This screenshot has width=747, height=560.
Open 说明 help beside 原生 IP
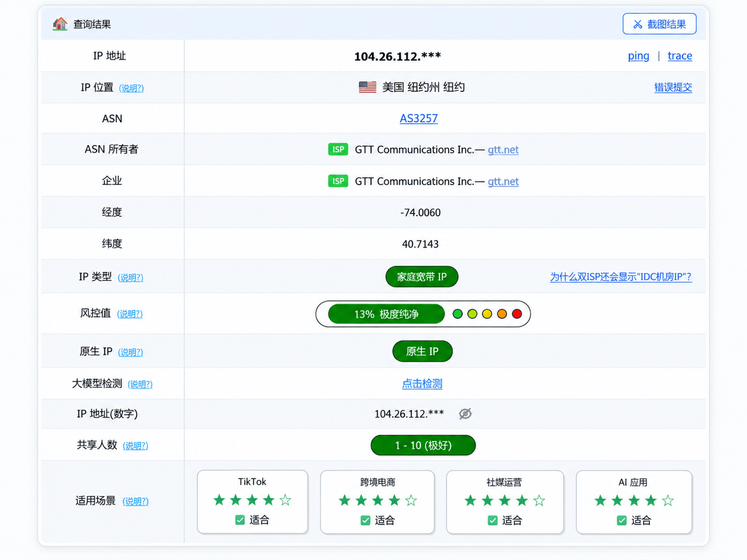coord(131,352)
